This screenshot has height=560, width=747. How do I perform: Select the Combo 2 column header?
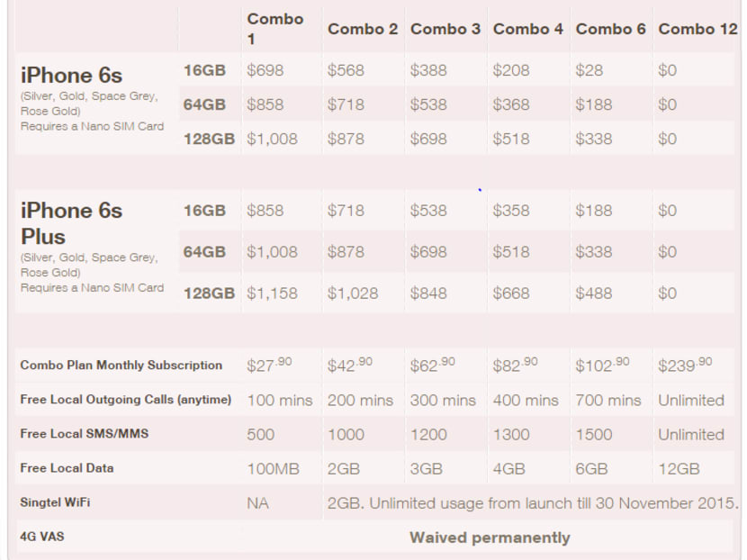(x=362, y=29)
